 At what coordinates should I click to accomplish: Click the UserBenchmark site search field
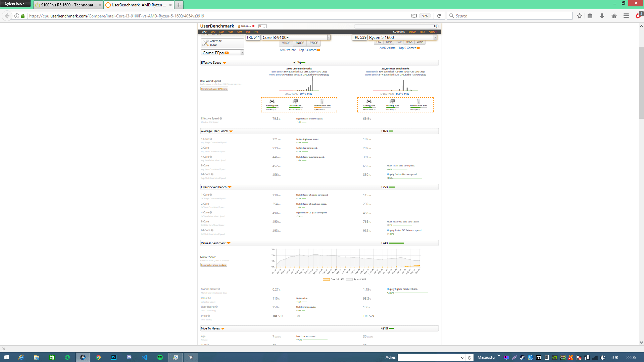pos(394,26)
